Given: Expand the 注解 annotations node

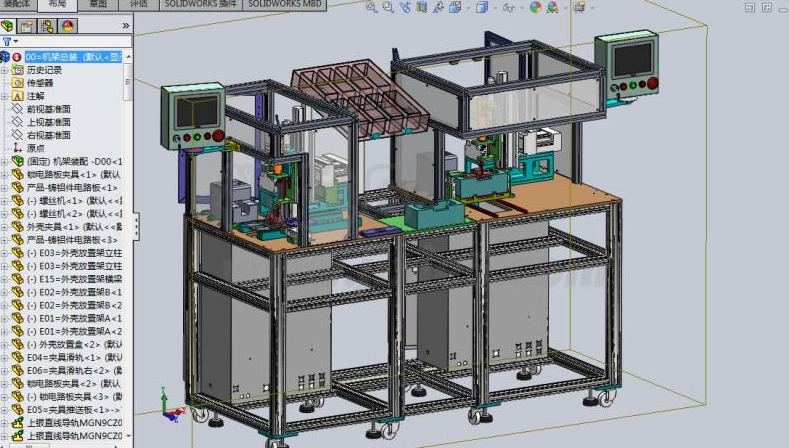Looking at the screenshot, I should point(4,96).
